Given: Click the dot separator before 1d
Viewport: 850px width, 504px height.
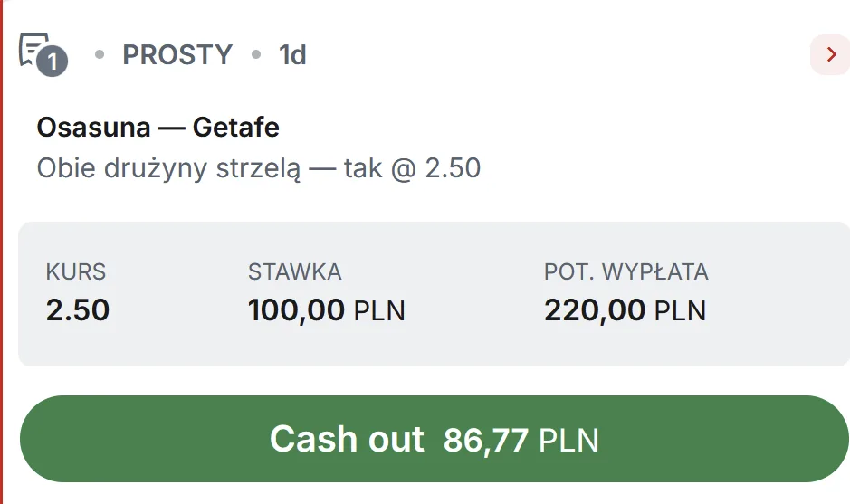Looking at the screenshot, I should pos(256,55).
